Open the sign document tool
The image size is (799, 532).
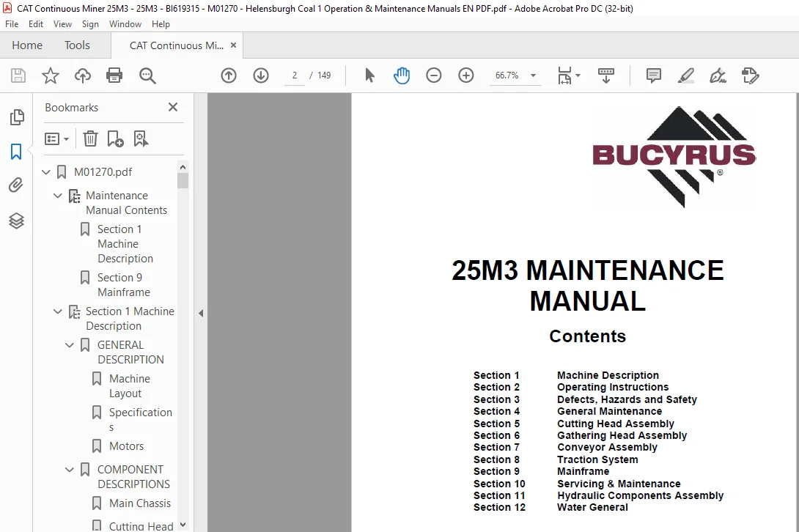718,75
